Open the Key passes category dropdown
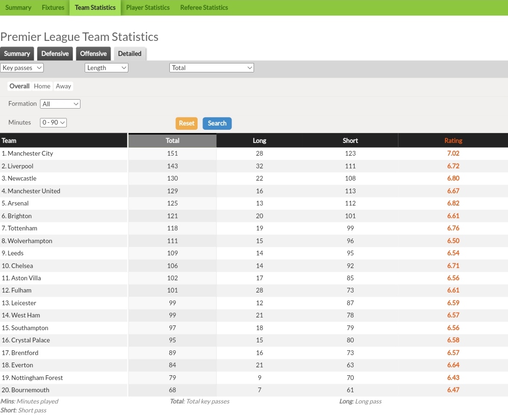This screenshot has width=508, height=420. (22, 68)
